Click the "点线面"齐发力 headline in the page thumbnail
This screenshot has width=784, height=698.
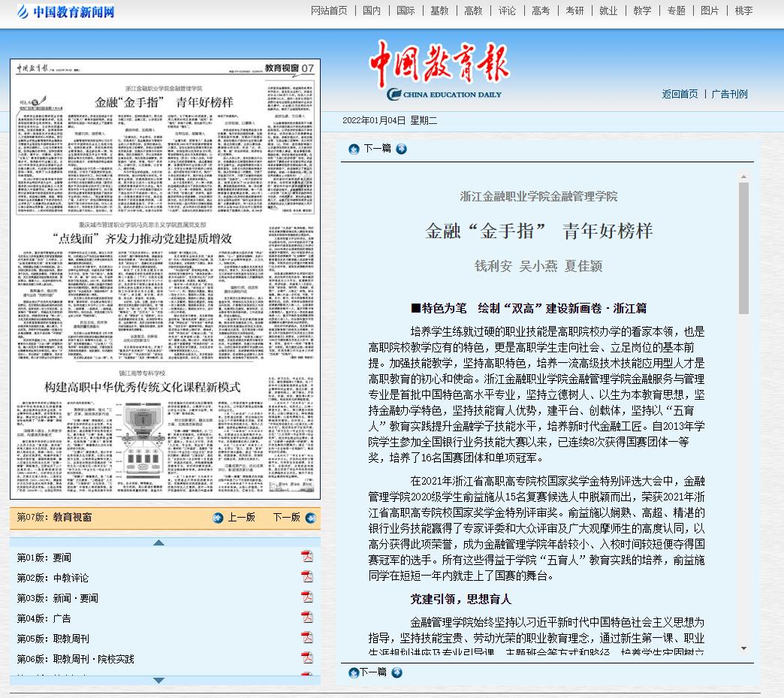point(143,239)
